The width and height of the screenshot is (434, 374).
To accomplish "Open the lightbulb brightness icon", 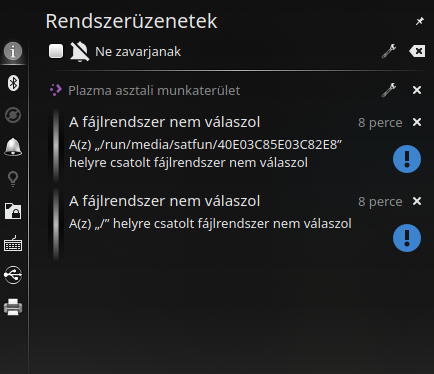I will pos(13,179).
